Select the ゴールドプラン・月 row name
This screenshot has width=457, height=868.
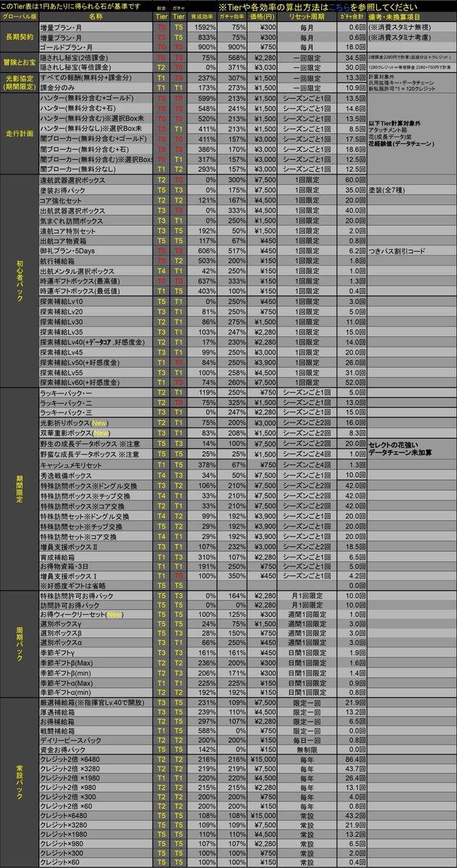(95, 46)
